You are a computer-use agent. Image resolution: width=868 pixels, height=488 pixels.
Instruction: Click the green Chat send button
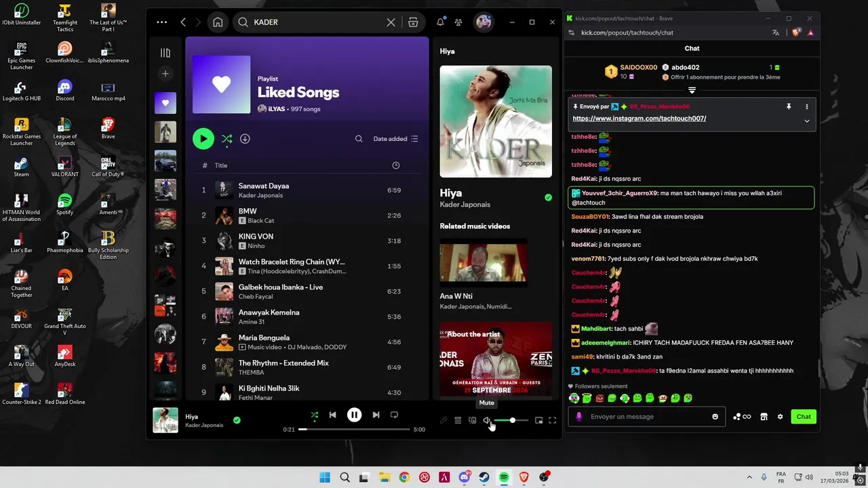click(x=804, y=417)
